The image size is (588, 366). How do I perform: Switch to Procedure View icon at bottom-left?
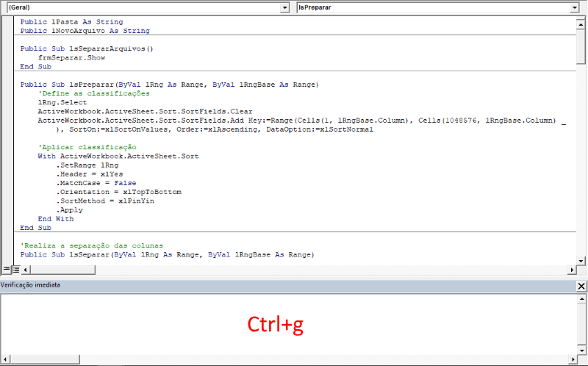coord(7,269)
